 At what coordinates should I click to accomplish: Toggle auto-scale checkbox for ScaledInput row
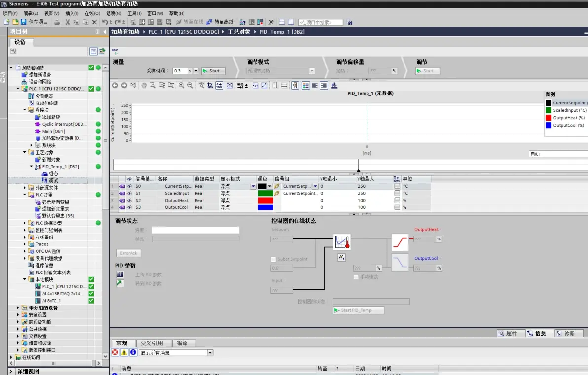click(x=397, y=193)
